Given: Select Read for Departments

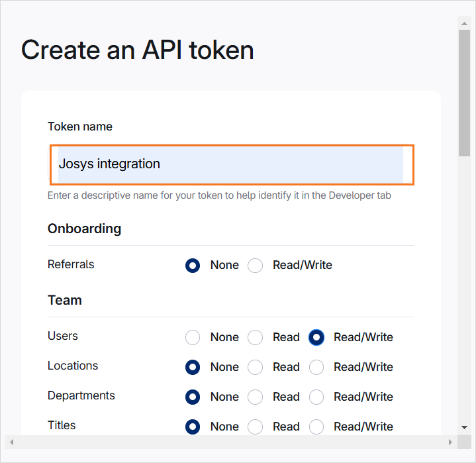Looking at the screenshot, I should coord(255,397).
